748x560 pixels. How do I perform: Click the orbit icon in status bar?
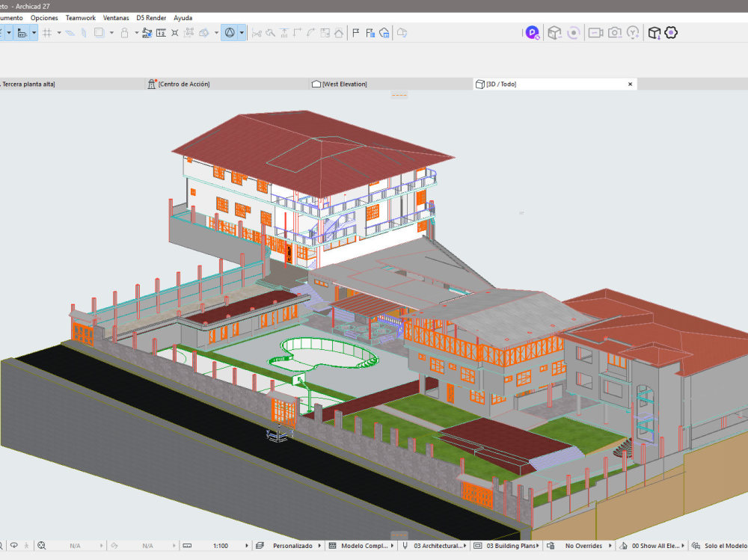[x=14, y=546]
